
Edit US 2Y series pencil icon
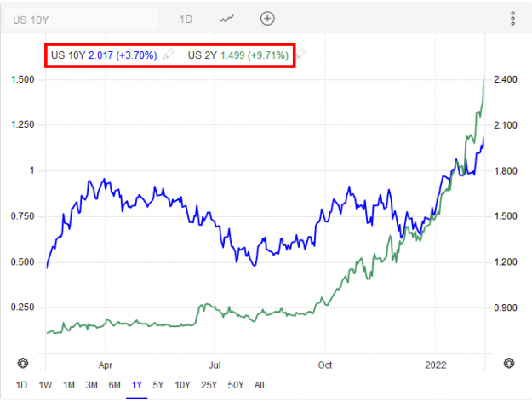coord(300,54)
